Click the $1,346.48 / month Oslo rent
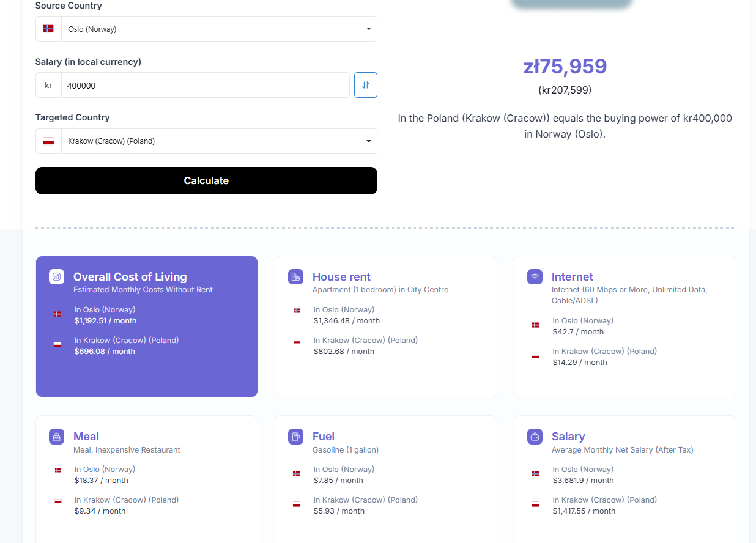The width and height of the screenshot is (756, 543). (347, 321)
